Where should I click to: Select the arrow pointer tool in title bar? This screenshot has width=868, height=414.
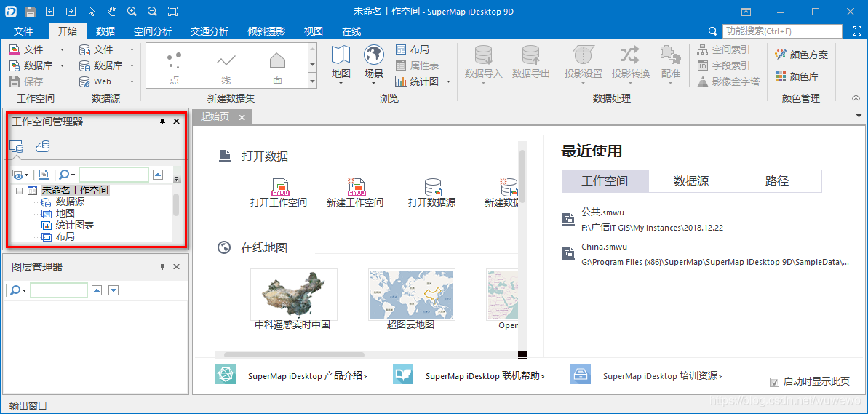pyautogui.click(x=92, y=11)
